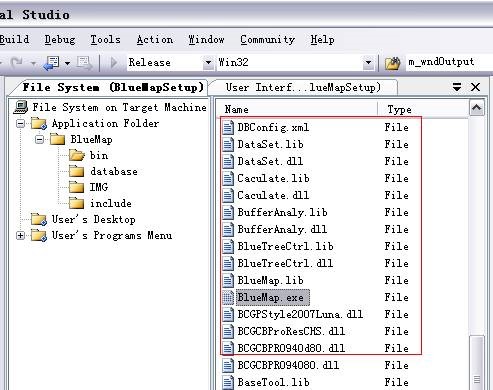
Task: Select the BlueMap.lib file icon
Action: pos(228,281)
